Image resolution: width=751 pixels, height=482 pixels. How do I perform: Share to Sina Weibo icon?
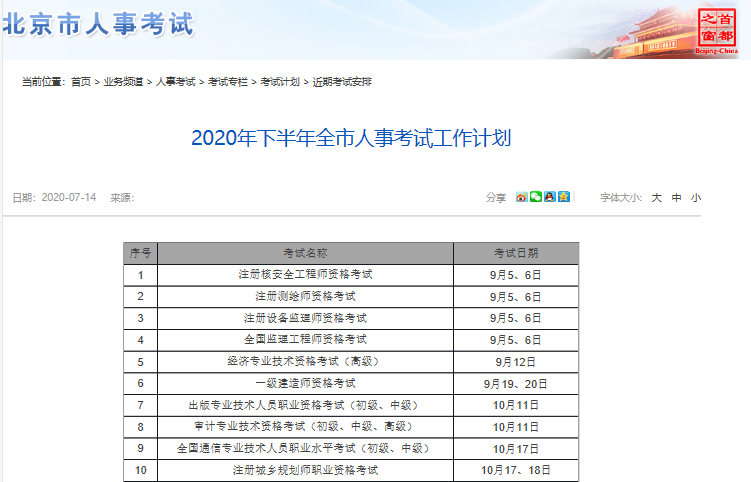(x=521, y=197)
